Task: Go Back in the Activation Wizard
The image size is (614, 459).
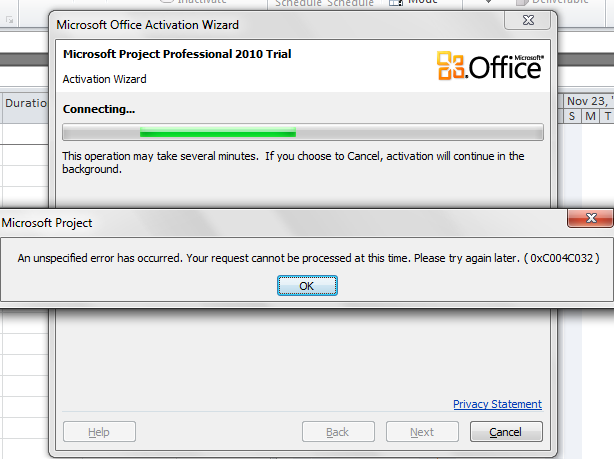Action: coord(338,432)
